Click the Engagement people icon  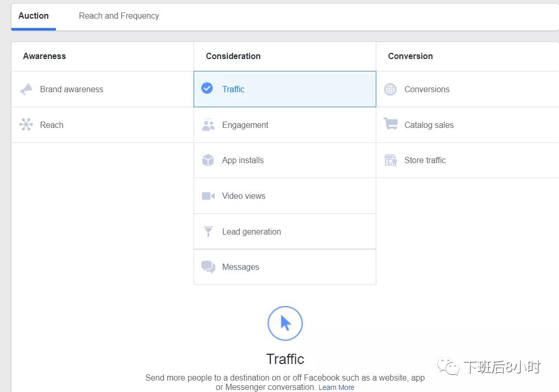point(208,125)
